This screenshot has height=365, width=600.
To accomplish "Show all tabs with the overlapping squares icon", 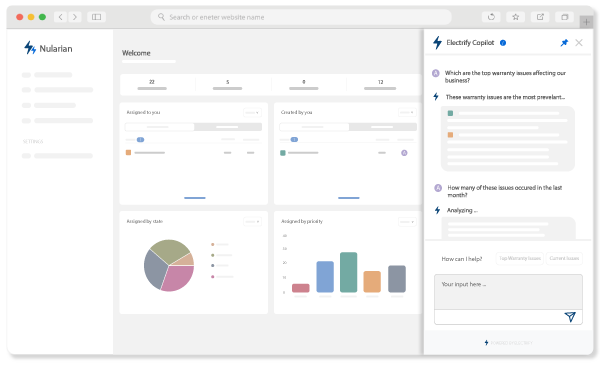I will point(565,17).
